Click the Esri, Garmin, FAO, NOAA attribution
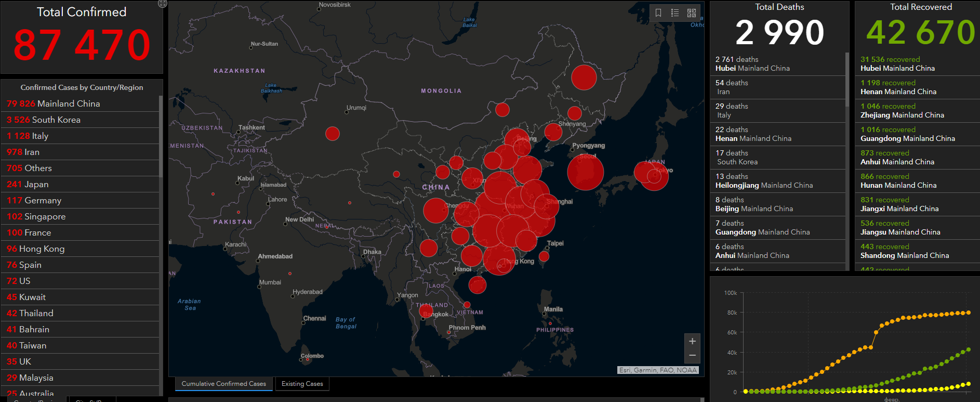Image resolution: width=980 pixels, height=402 pixels. click(658, 370)
